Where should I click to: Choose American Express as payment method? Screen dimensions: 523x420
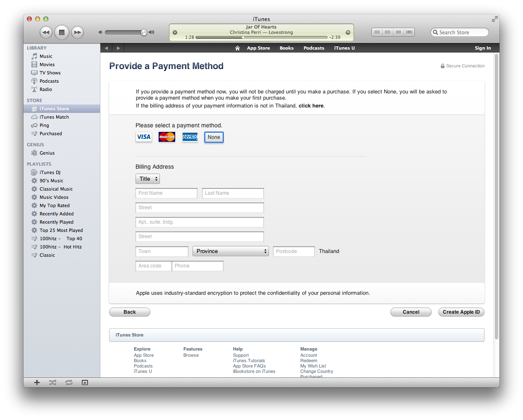click(x=190, y=137)
